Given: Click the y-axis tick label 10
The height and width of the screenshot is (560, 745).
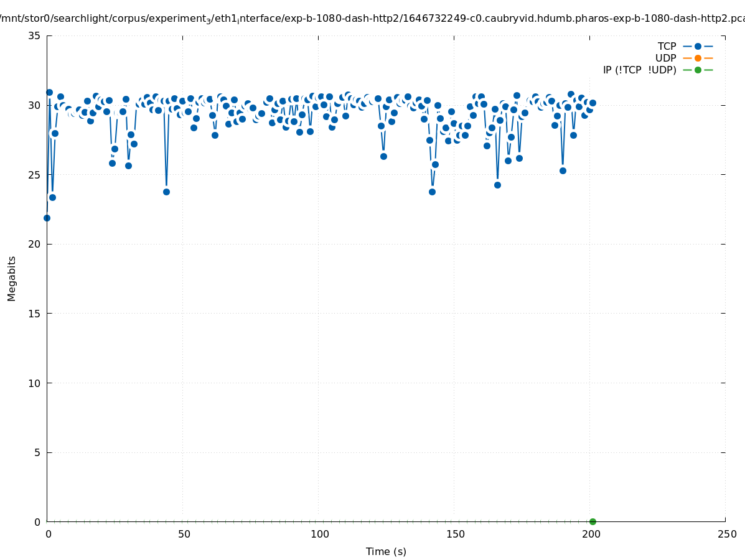Looking at the screenshot, I should coord(35,383).
